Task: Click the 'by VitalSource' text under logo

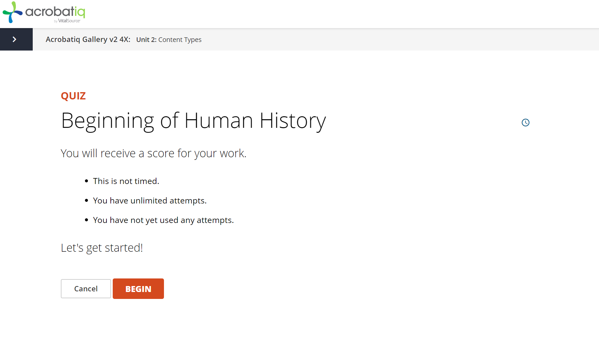Action: point(67,21)
